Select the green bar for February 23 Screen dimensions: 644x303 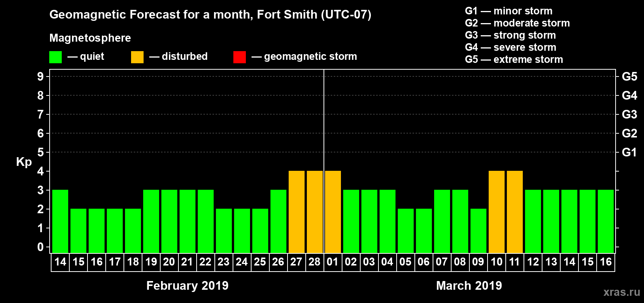point(224,231)
